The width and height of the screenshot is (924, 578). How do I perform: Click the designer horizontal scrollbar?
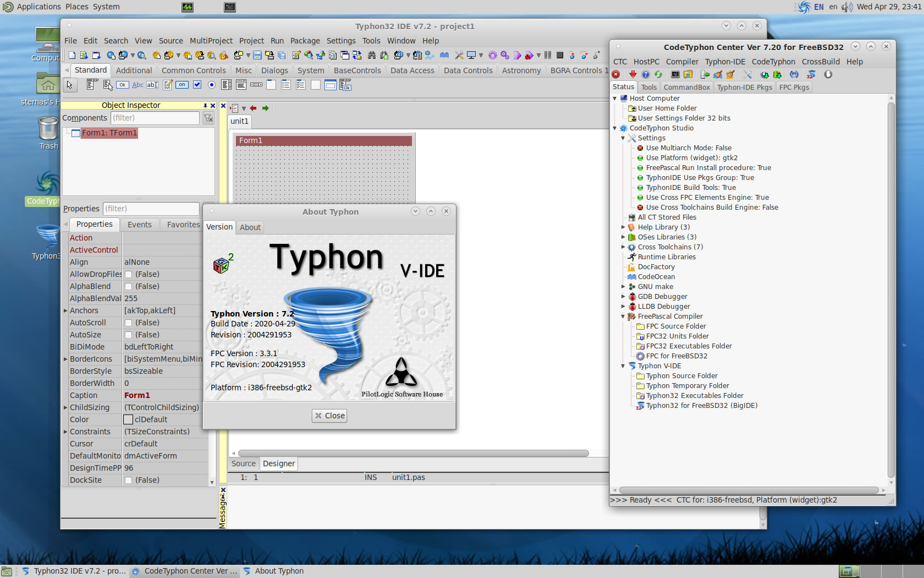tap(413, 454)
